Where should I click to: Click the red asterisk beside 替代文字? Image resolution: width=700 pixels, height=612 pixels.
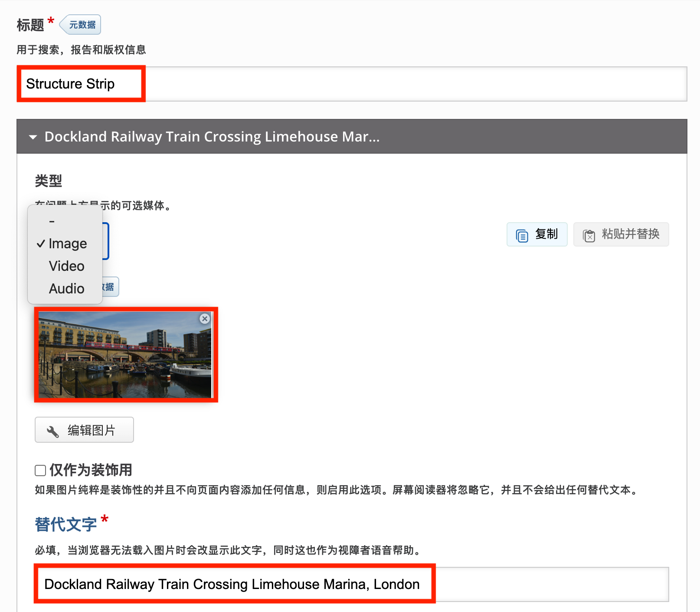(x=105, y=519)
